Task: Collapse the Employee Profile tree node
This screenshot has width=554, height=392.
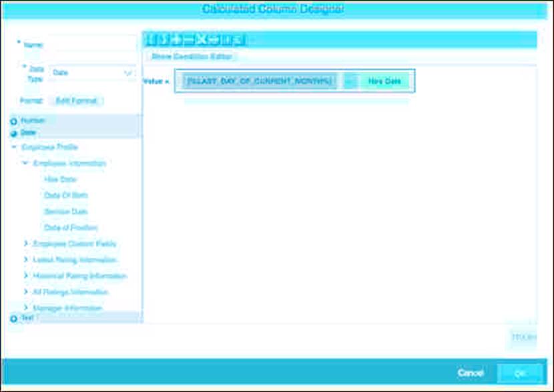Action: pos(14,147)
